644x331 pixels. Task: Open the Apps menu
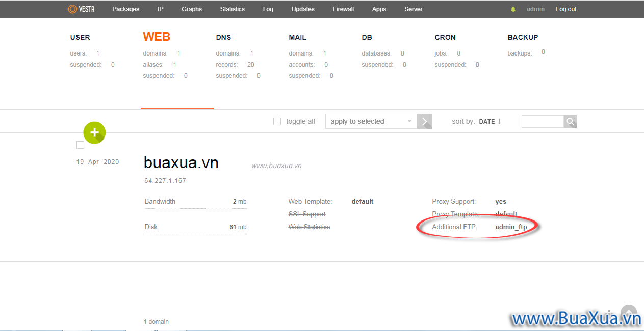click(379, 9)
